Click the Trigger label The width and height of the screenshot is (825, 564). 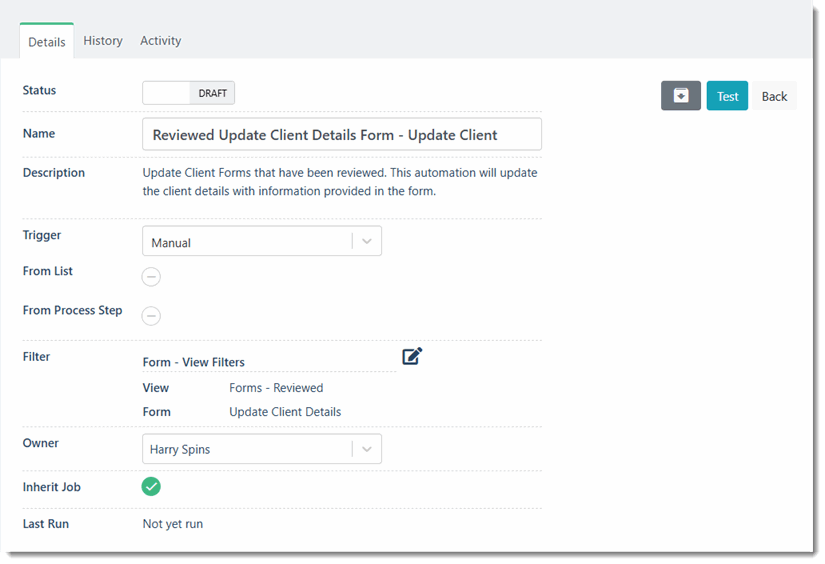click(x=42, y=235)
